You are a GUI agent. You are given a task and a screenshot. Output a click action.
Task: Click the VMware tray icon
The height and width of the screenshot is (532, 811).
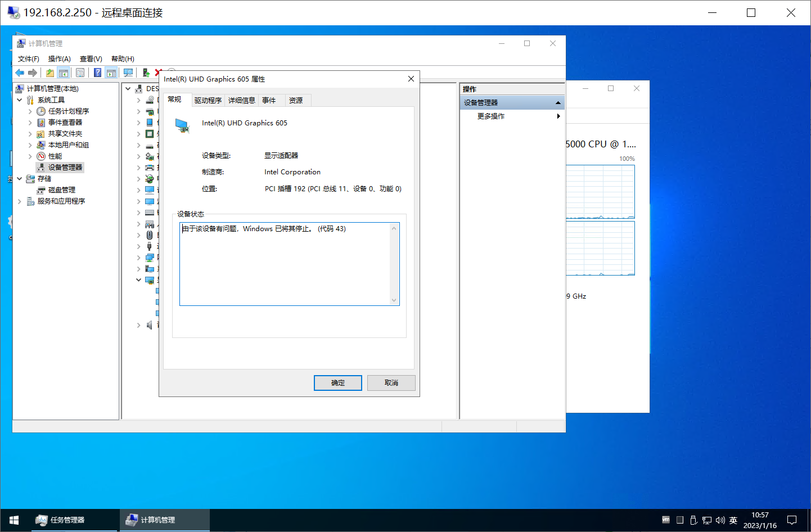pos(666,520)
